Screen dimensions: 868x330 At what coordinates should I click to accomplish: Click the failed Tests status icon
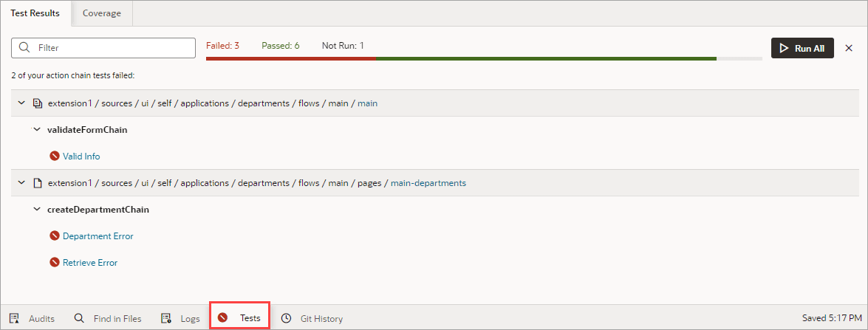coord(222,318)
